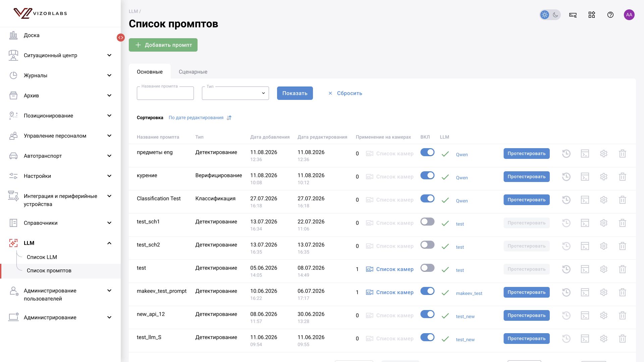Open Список камер for makeev_test_prompt

point(390,292)
